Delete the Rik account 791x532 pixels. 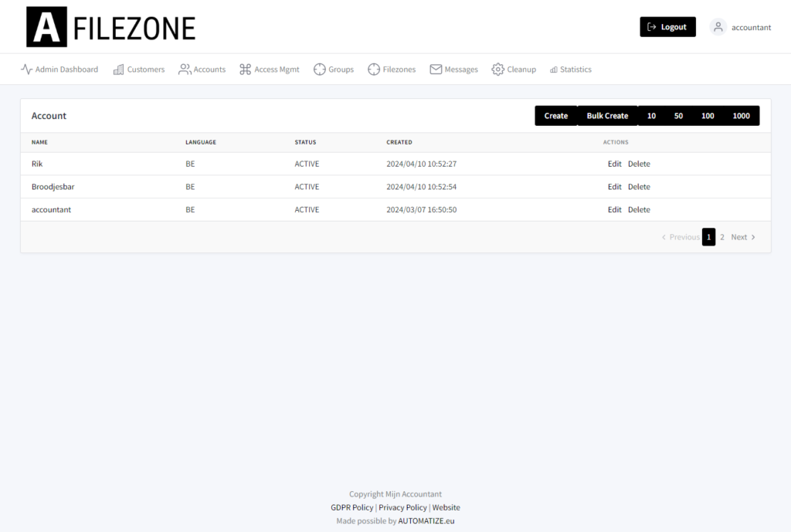[639, 164]
